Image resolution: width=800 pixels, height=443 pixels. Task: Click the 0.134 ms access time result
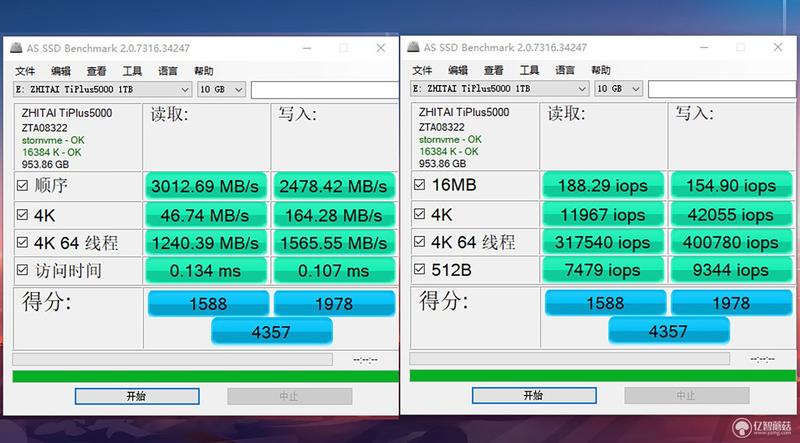pos(206,270)
